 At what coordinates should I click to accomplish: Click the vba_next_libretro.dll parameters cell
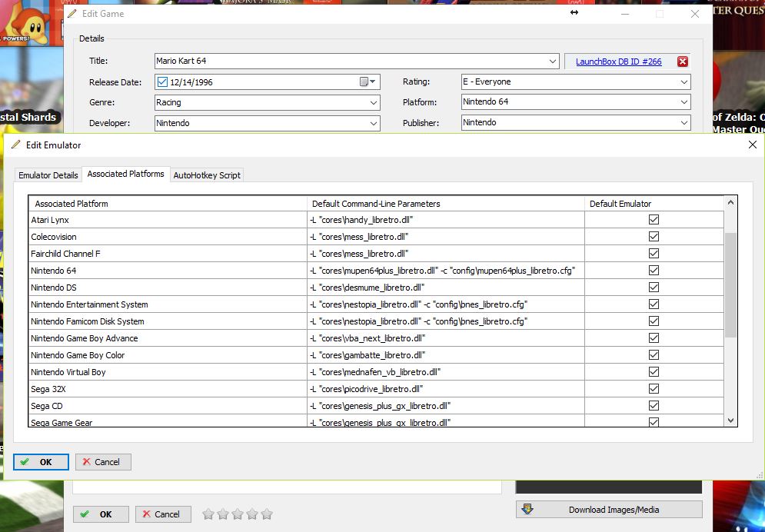tap(445, 338)
